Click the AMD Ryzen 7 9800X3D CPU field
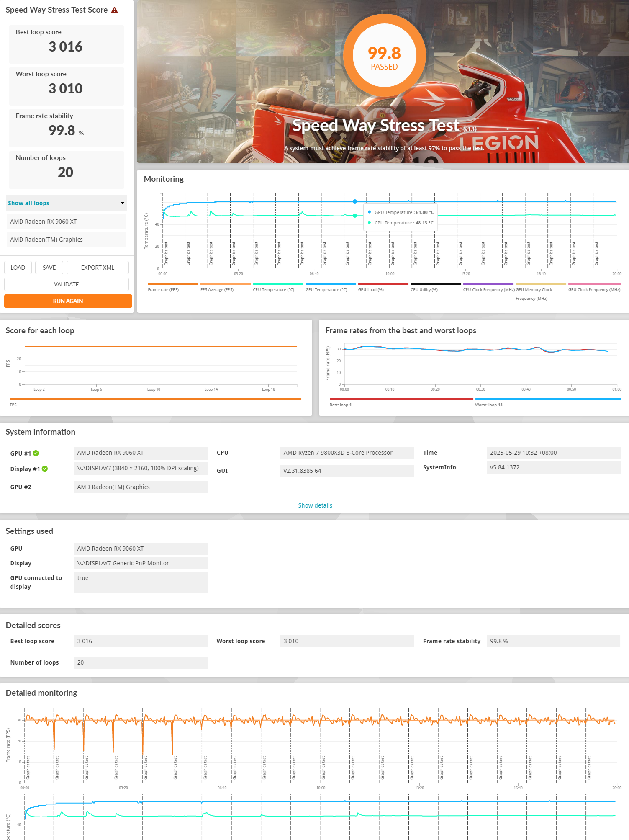This screenshot has width=629, height=840. pyautogui.click(x=347, y=453)
